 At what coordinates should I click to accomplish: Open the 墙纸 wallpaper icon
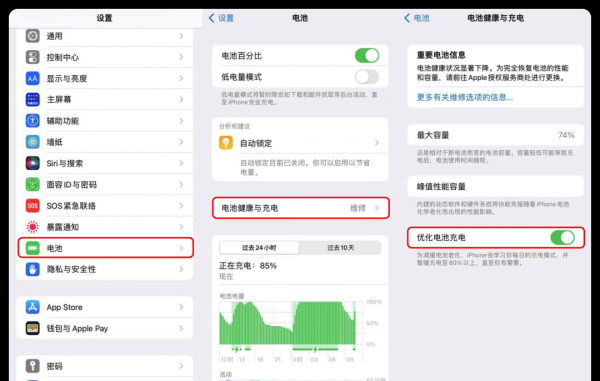pos(33,142)
